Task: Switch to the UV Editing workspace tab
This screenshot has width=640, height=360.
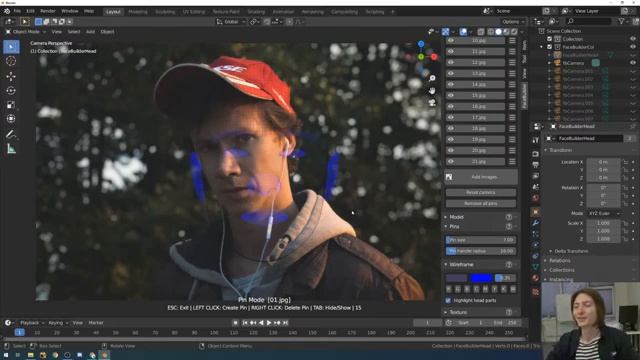Action: coord(193,12)
